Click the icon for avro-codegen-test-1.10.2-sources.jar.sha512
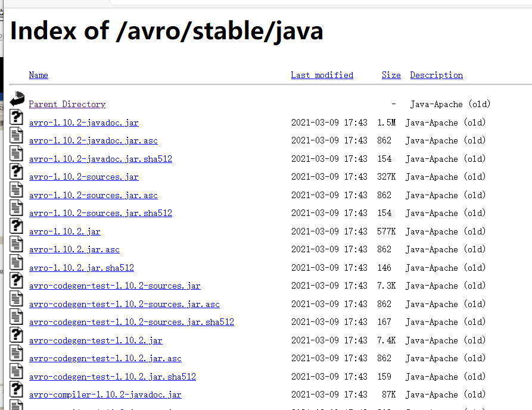 (16, 317)
